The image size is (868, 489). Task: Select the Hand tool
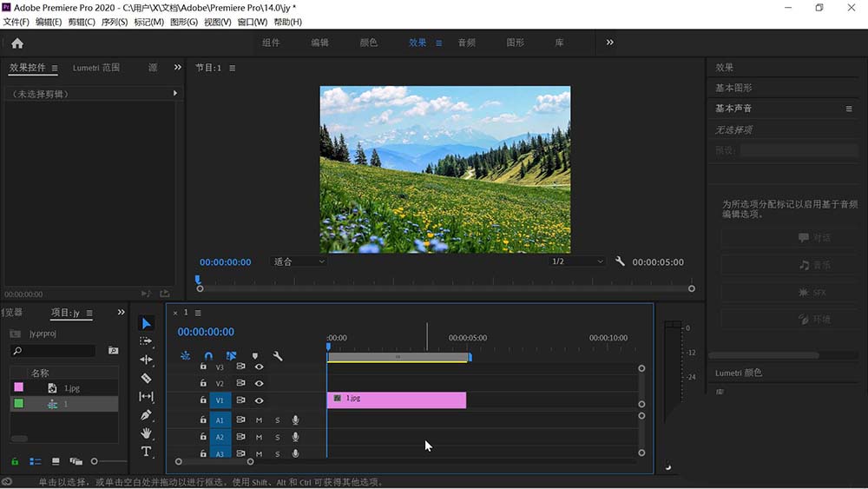(146, 433)
